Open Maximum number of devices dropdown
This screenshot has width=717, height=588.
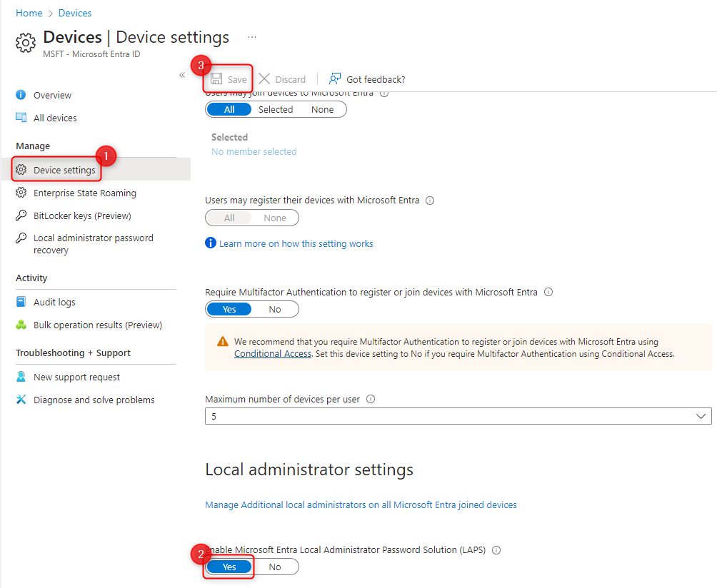(x=458, y=416)
